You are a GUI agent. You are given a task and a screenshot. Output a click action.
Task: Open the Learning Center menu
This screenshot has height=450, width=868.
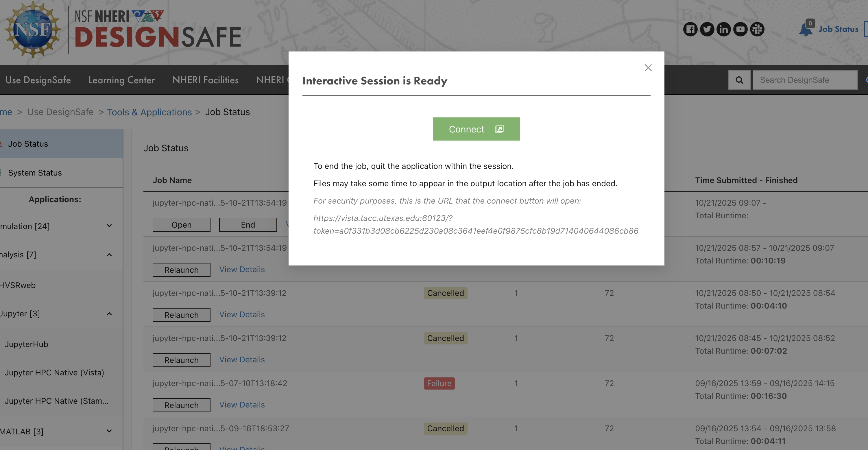click(122, 80)
